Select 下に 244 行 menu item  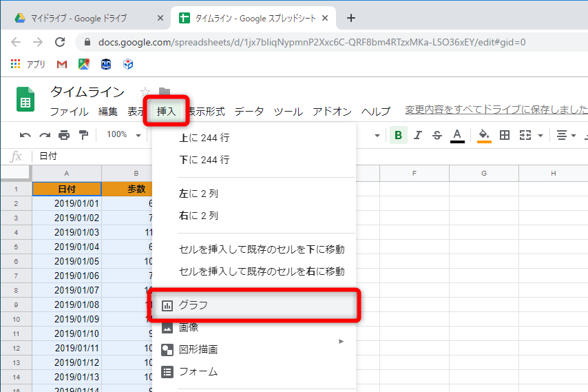click(254, 160)
